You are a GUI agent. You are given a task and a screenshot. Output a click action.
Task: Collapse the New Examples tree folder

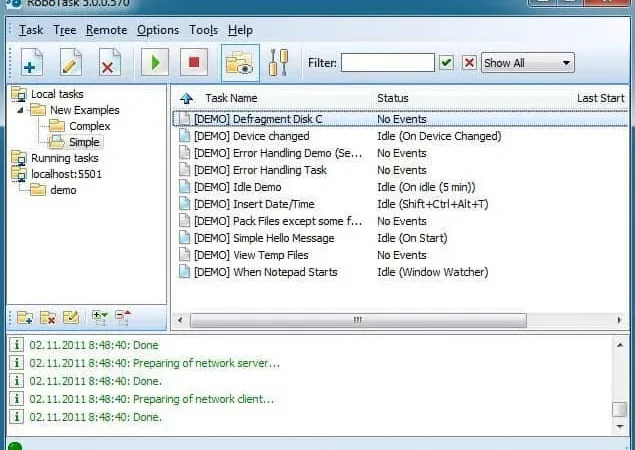pos(20,110)
